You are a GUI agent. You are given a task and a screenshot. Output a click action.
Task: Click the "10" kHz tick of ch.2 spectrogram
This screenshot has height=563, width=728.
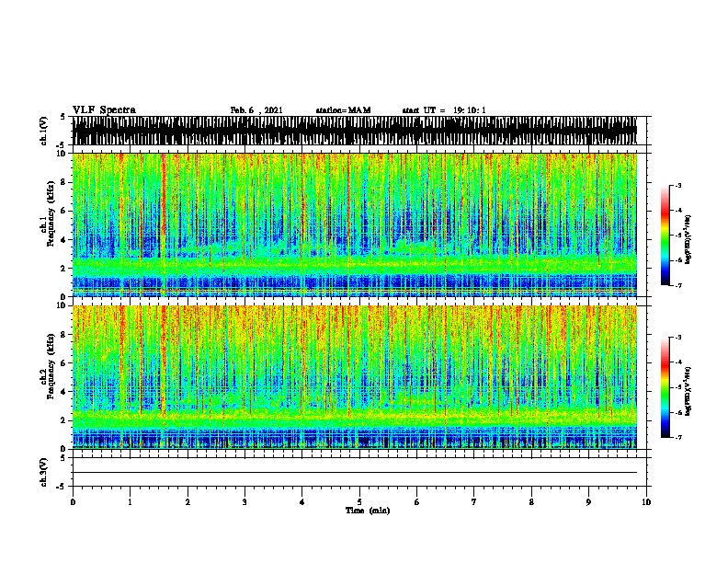point(63,305)
